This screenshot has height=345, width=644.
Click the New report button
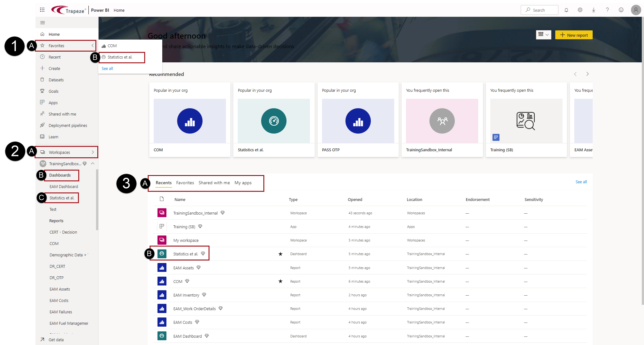point(574,35)
